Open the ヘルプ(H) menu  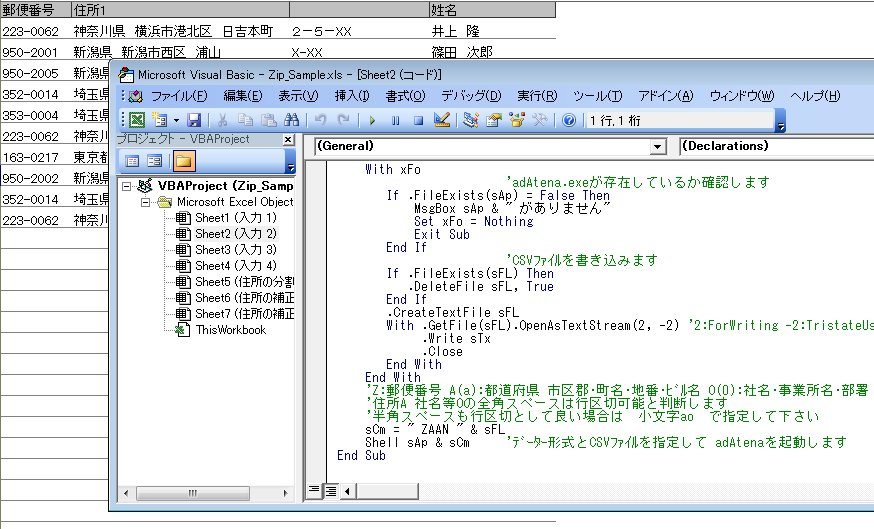pyautogui.click(x=815, y=96)
